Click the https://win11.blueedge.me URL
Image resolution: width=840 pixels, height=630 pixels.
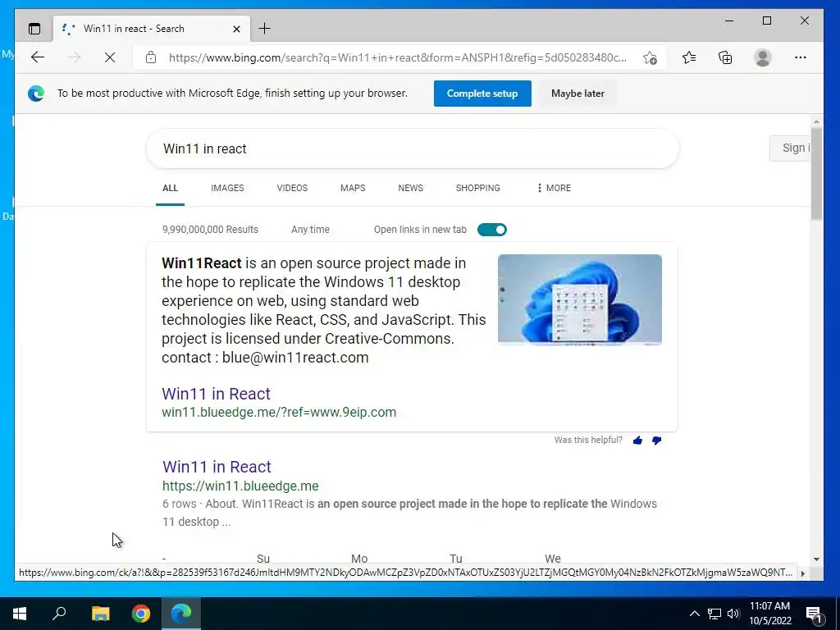point(240,486)
